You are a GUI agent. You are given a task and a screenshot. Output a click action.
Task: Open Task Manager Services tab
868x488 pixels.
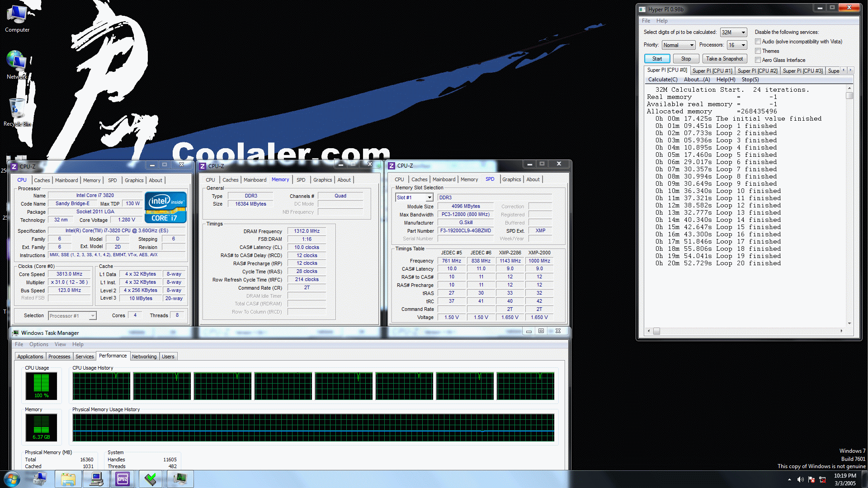(x=85, y=357)
